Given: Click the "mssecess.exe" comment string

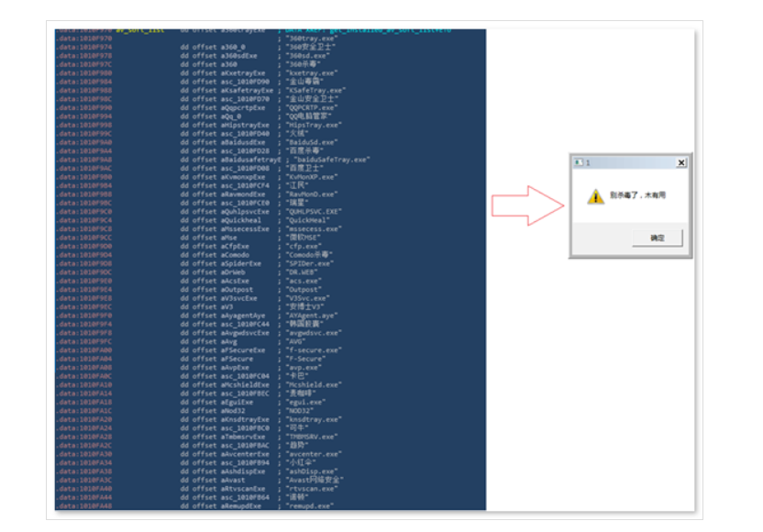Looking at the screenshot, I should click(x=314, y=229).
